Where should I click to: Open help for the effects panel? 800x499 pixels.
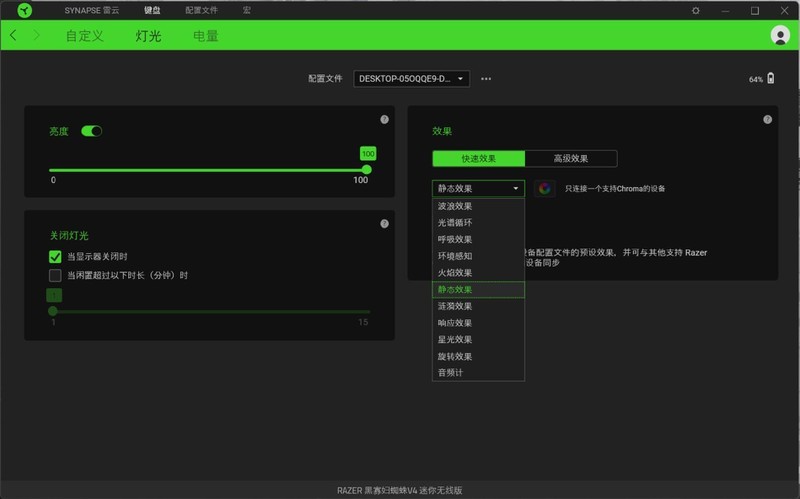(767, 119)
